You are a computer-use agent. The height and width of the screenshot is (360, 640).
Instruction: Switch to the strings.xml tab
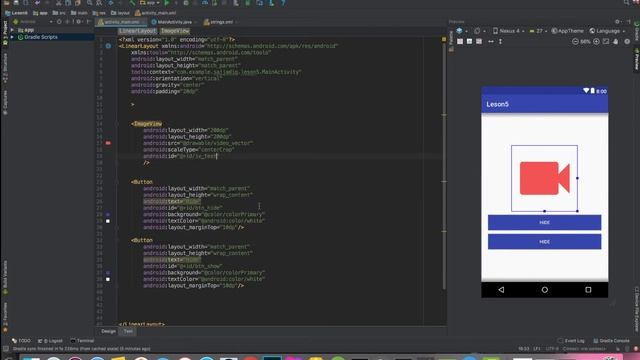[x=221, y=22]
